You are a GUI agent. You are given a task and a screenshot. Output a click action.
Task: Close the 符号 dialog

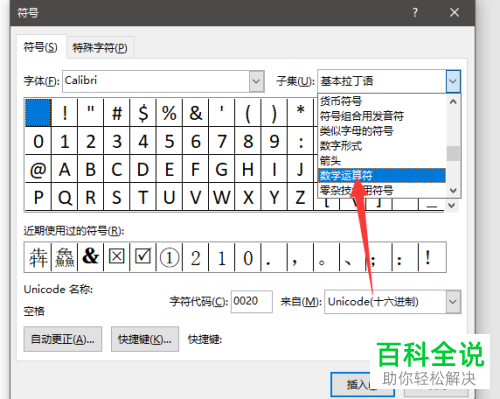(x=454, y=13)
